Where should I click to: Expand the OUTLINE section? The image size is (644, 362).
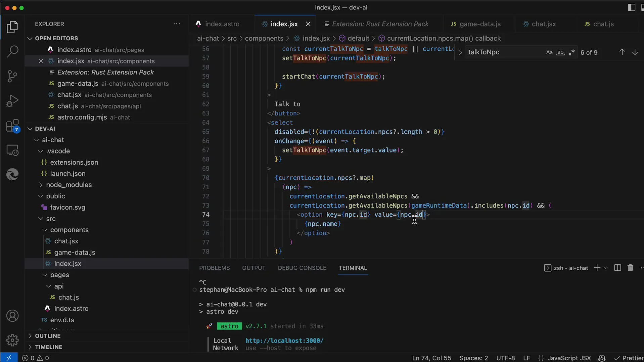click(48, 336)
